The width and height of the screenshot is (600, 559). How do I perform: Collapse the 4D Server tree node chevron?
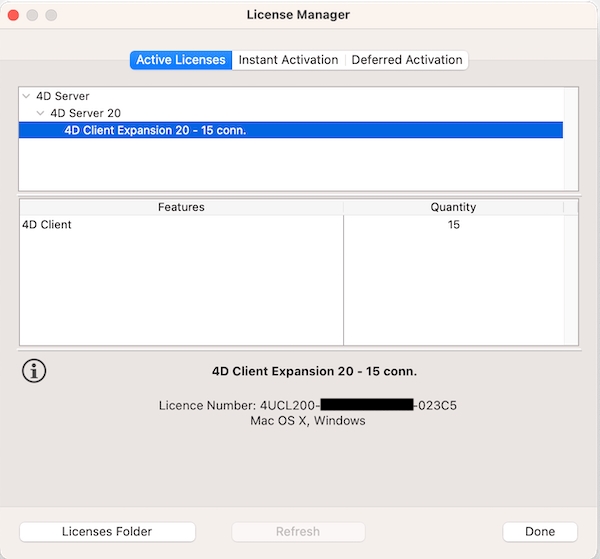25,97
